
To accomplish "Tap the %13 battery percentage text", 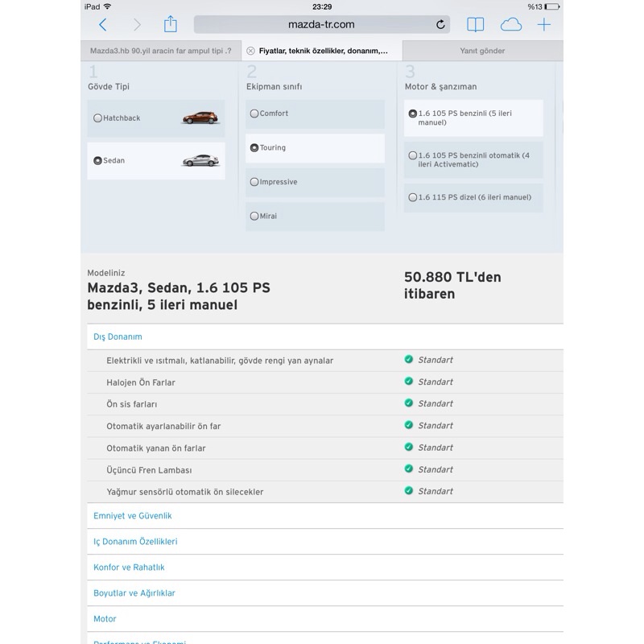I will pyautogui.click(x=535, y=6).
